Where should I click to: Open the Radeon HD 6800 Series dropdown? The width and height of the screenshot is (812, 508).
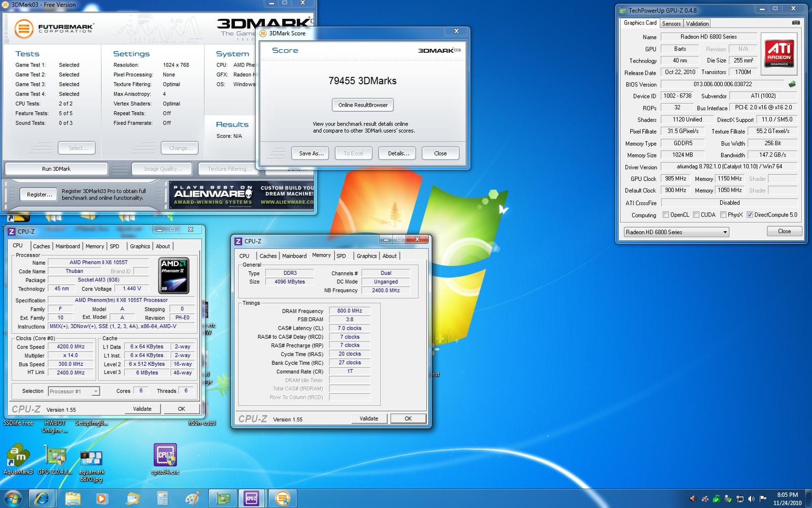pyautogui.click(x=676, y=232)
